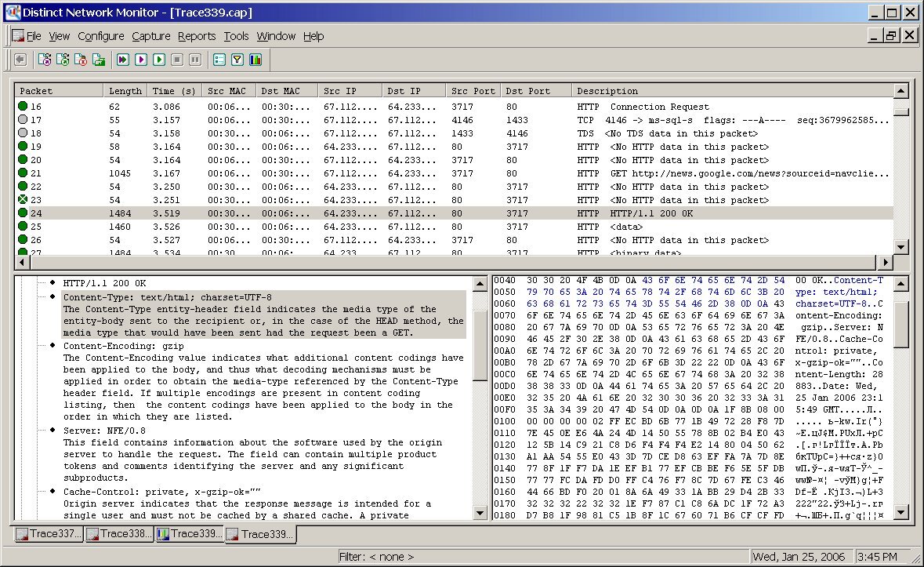The image size is (924, 567).
Task: Switch to the Trace338 tab
Action: coord(119,534)
